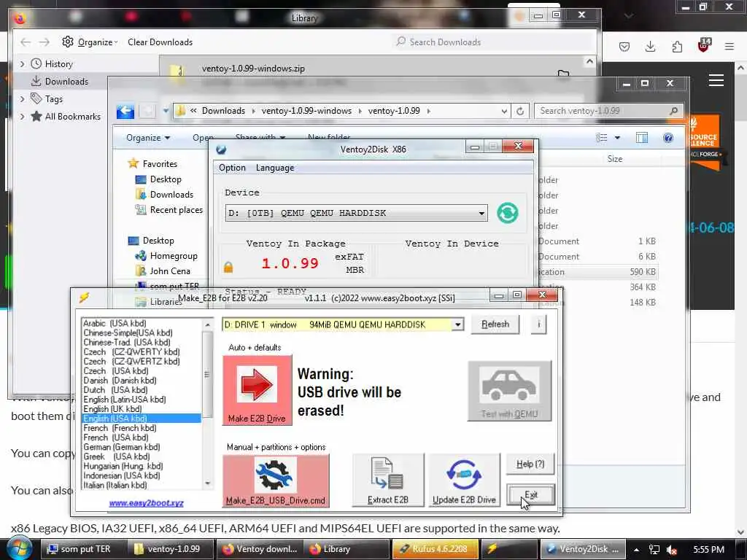Image resolution: width=747 pixels, height=560 pixels.
Task: Click the info 'i' button in Make_E2B
Action: pyautogui.click(x=539, y=324)
